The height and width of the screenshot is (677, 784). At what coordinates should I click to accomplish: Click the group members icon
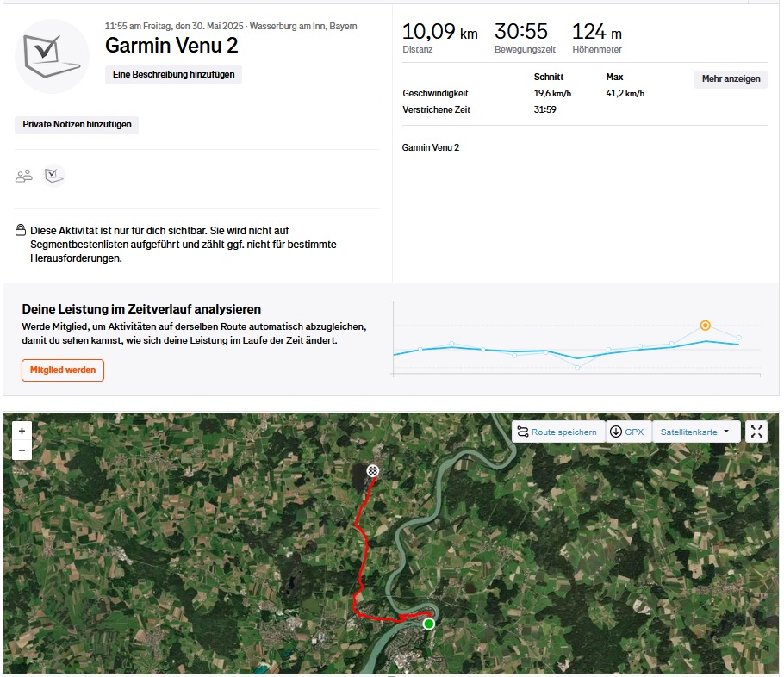click(24, 176)
